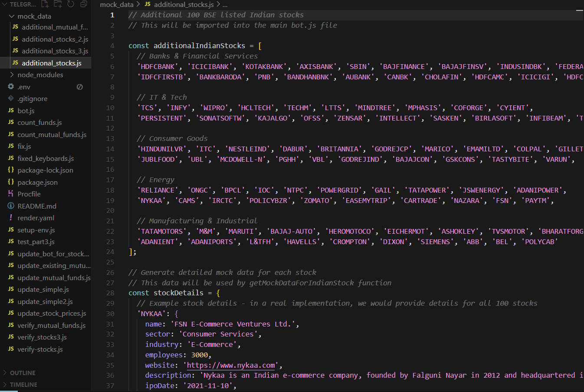
Task: Open additional_stocks_2.js file
Action: pyautogui.click(x=55, y=39)
